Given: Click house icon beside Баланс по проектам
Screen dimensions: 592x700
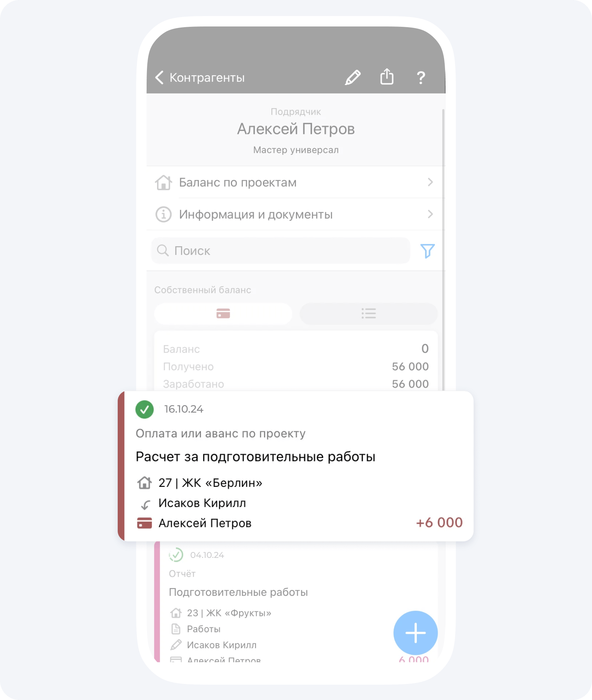Looking at the screenshot, I should [x=163, y=182].
